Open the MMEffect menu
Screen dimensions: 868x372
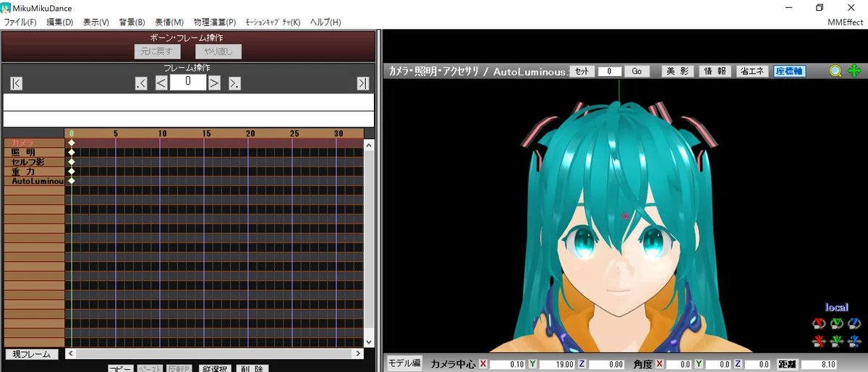(x=846, y=22)
